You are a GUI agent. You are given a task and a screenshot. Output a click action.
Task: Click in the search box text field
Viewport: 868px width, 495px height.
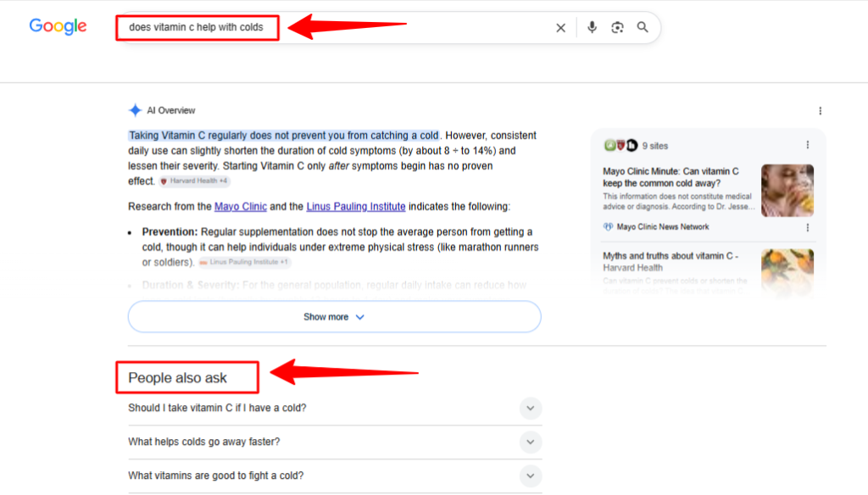pos(332,27)
